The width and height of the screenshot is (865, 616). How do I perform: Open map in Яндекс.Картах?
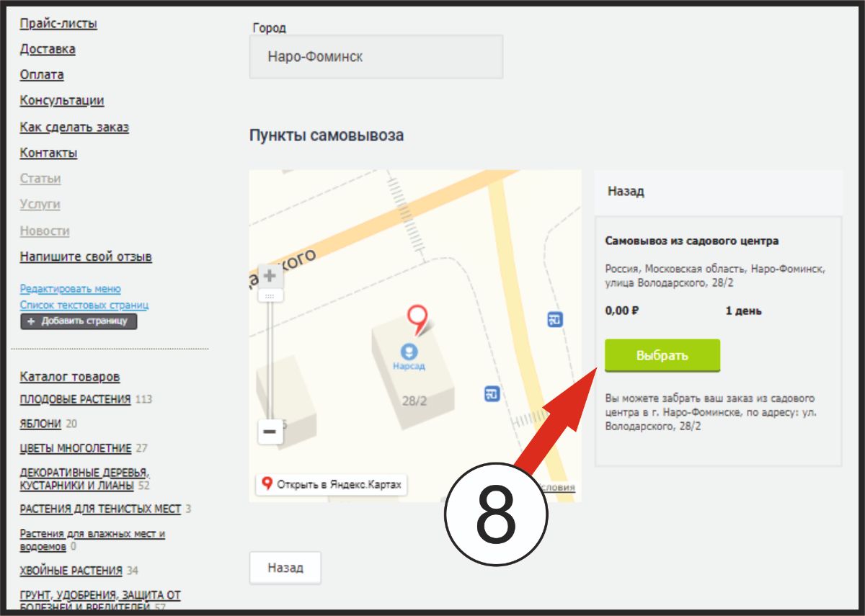pos(332,484)
